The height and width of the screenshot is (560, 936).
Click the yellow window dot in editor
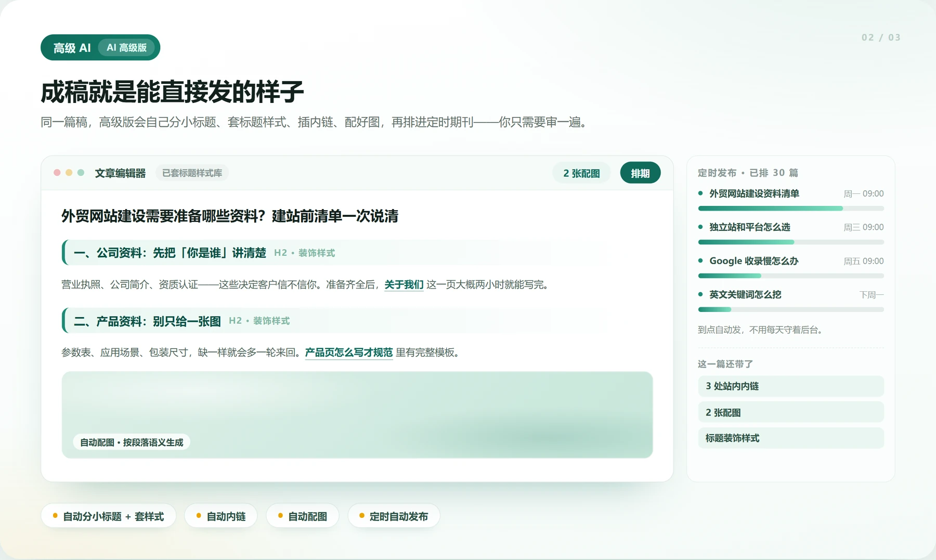click(x=69, y=173)
